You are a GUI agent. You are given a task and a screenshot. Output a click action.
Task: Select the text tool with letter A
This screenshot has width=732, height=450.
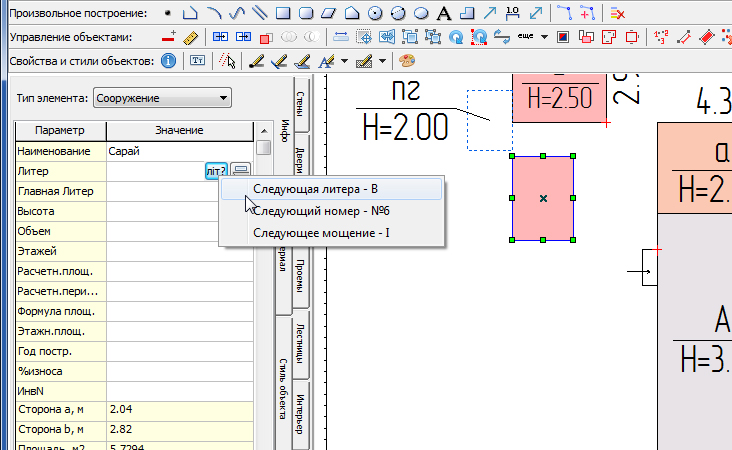443,13
